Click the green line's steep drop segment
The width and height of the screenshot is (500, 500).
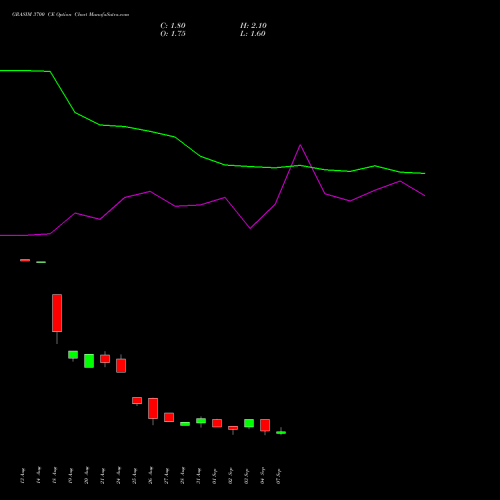click(x=62, y=92)
